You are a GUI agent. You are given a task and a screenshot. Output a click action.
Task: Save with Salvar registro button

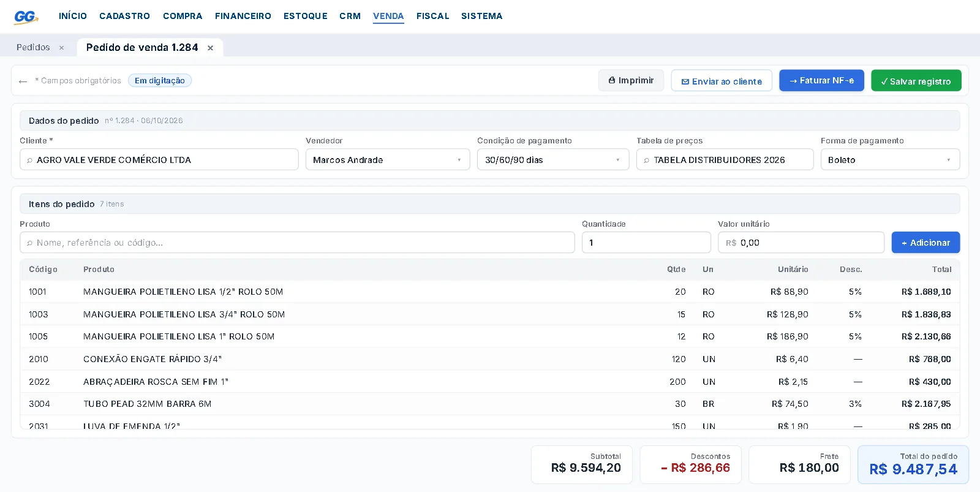pos(916,81)
